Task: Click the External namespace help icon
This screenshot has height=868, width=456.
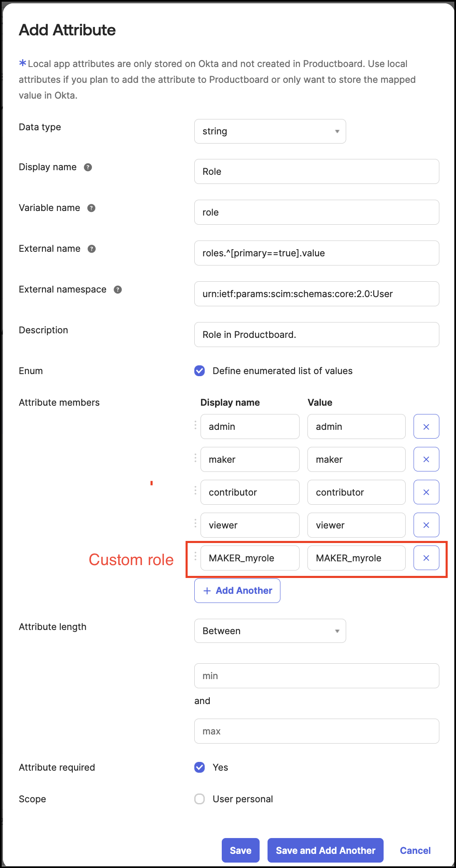Action: (118, 290)
